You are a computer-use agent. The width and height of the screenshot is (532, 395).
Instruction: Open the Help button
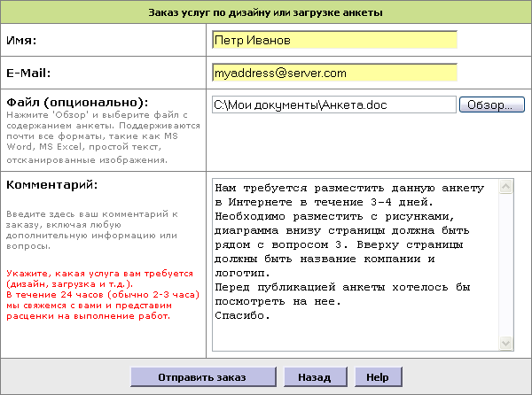pos(379,377)
